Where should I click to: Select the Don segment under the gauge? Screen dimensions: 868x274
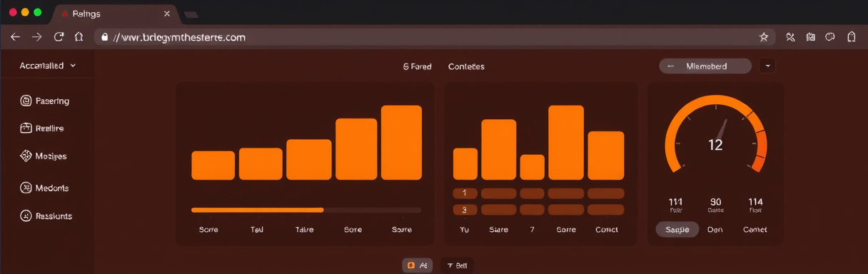click(715, 230)
